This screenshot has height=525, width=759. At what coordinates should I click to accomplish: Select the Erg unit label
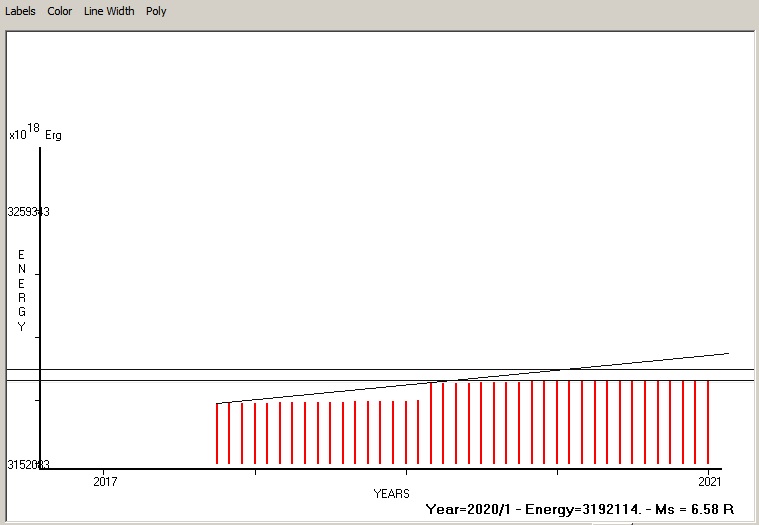coord(53,135)
